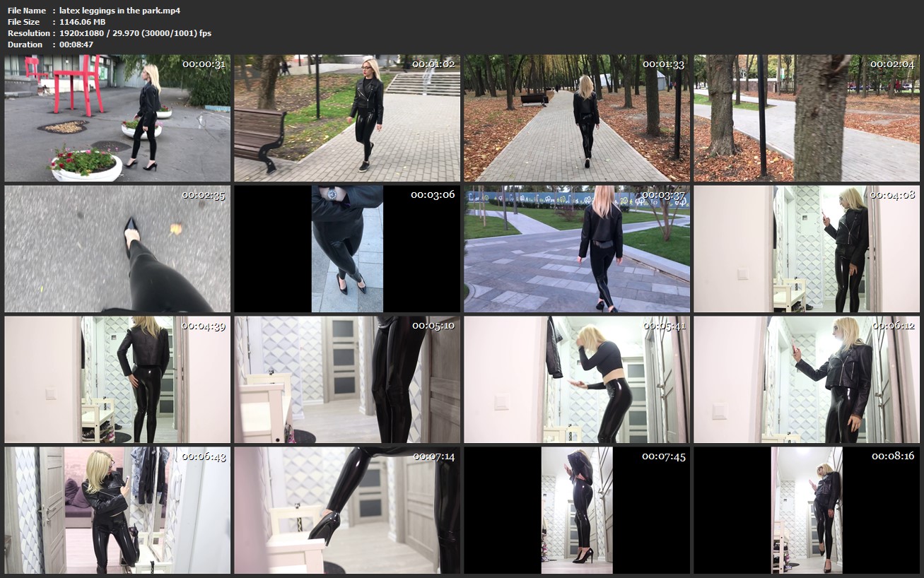
Task: Open the frame timestamped 00:07:14
Action: 347,510
